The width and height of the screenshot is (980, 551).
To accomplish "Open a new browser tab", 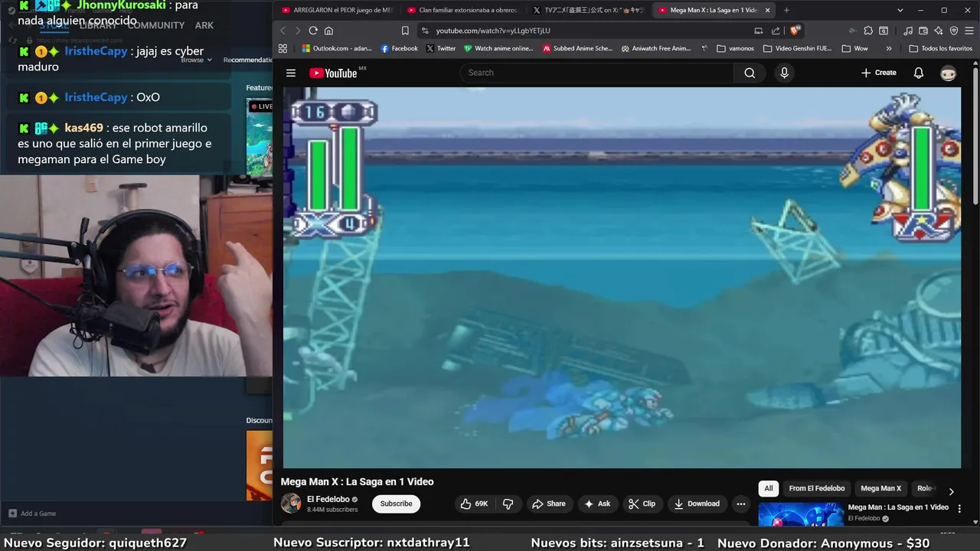I will (x=786, y=10).
